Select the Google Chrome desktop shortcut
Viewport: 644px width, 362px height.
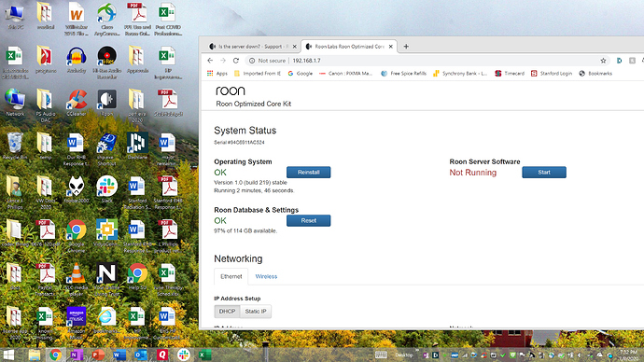pyautogui.click(x=77, y=236)
